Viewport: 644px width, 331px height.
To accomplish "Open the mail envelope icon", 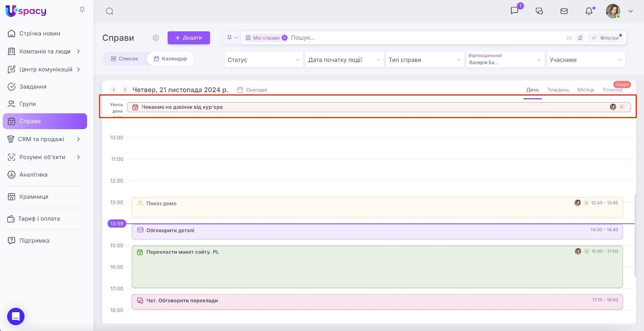I will [x=564, y=11].
